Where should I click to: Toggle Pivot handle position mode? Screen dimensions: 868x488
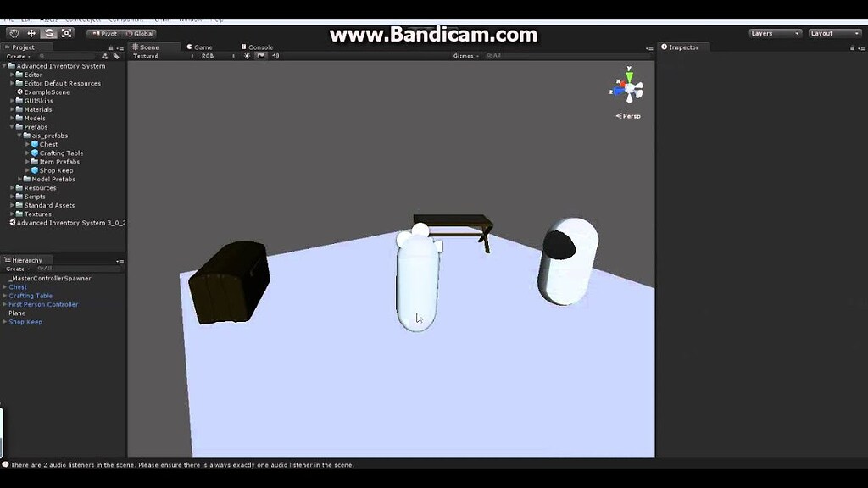coord(103,33)
